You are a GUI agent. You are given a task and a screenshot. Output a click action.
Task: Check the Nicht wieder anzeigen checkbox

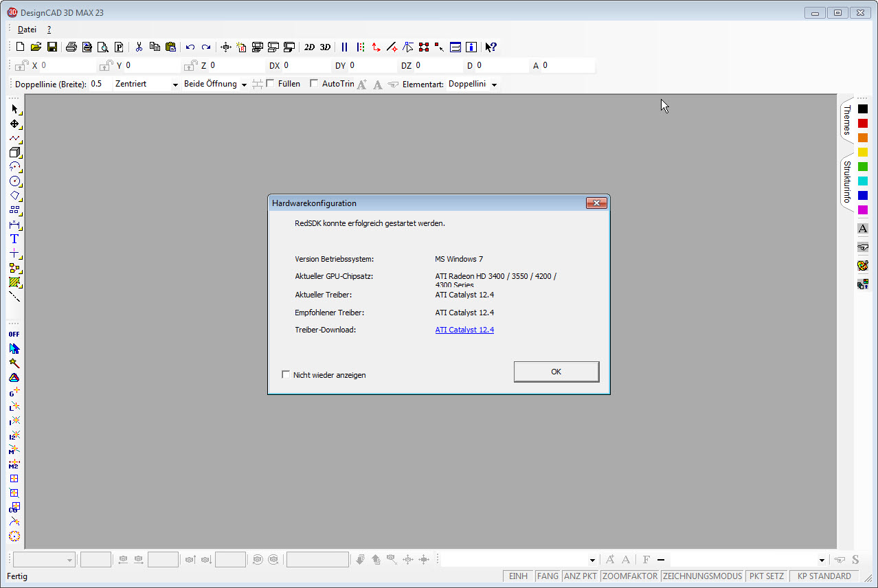[x=286, y=374]
